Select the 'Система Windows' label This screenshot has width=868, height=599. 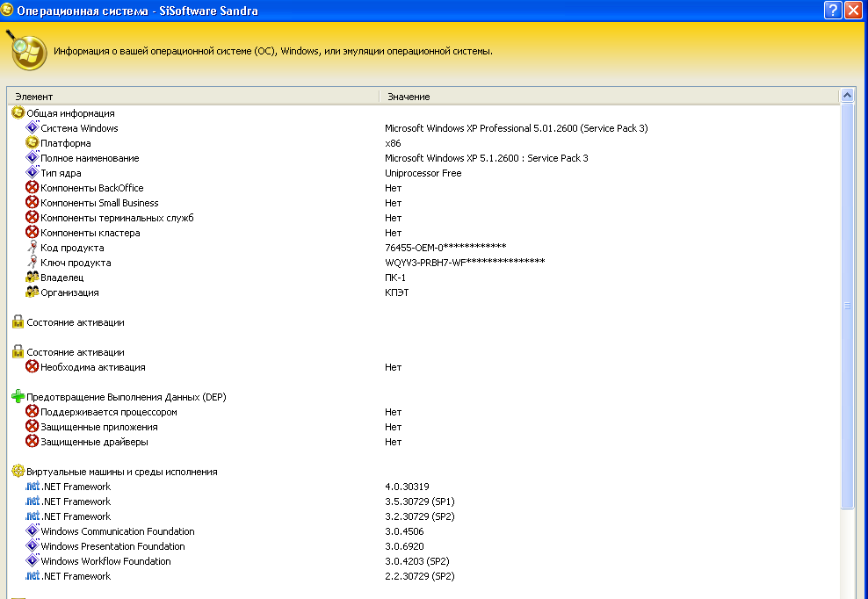[79, 128]
